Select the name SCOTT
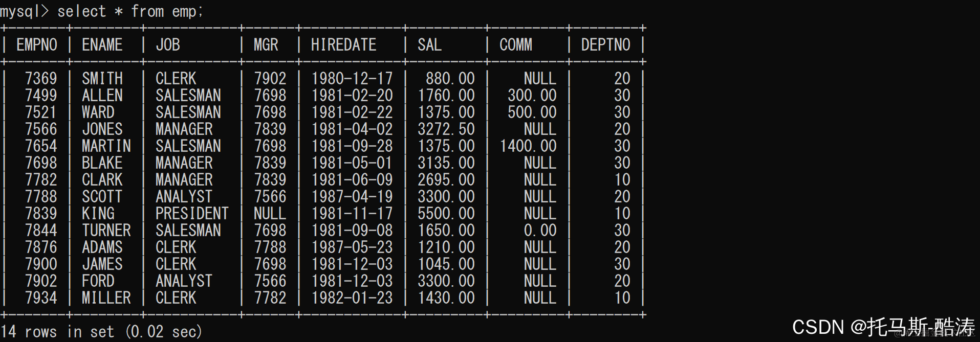Screen dimensions: 980x342 click(x=102, y=197)
